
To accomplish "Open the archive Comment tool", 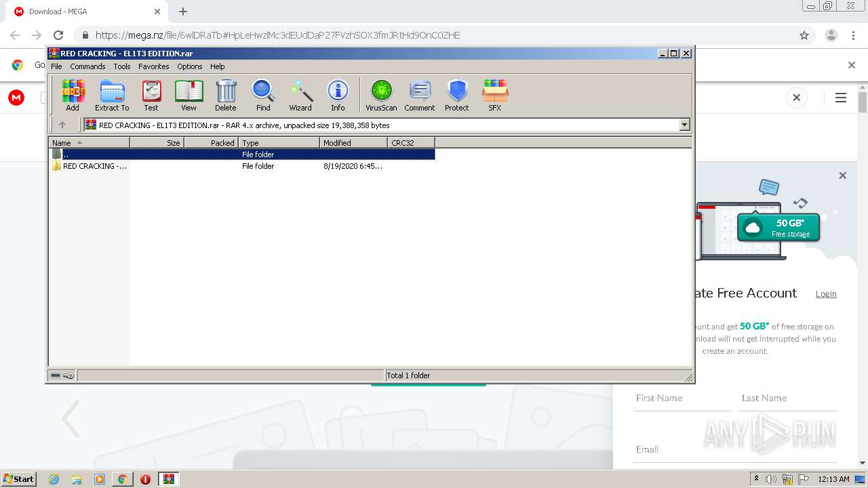I will 420,96.
